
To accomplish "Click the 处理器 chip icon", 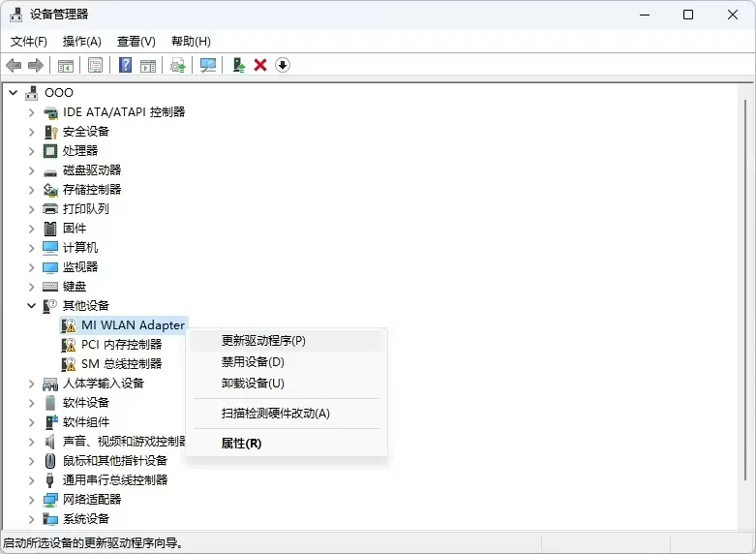I will pyautogui.click(x=50, y=151).
